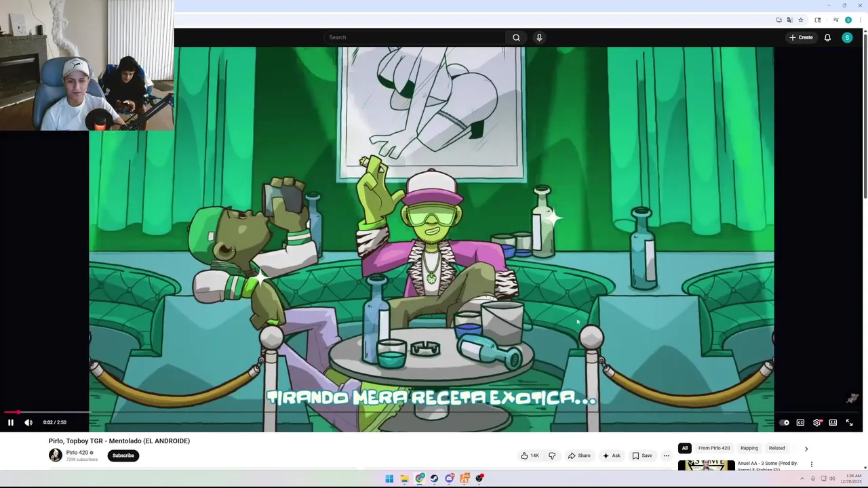Open the Pirlo 420 channel avatar
The width and height of the screenshot is (868, 488).
click(56, 455)
